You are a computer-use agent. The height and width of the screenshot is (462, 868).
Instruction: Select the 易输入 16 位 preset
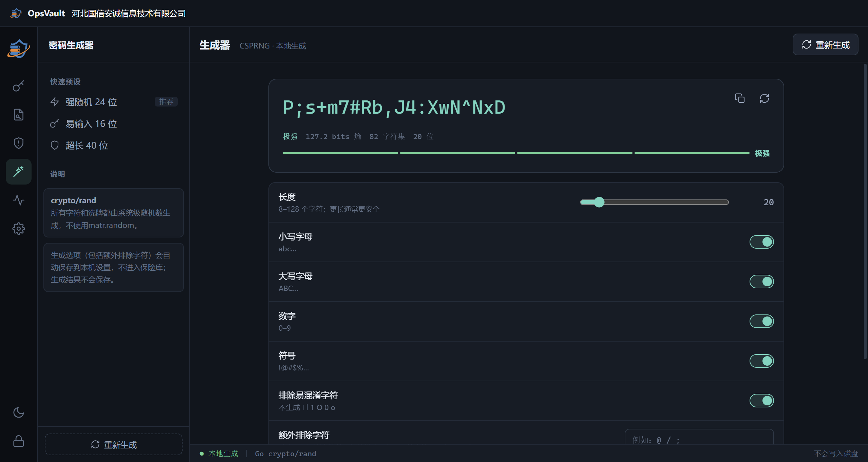point(114,123)
